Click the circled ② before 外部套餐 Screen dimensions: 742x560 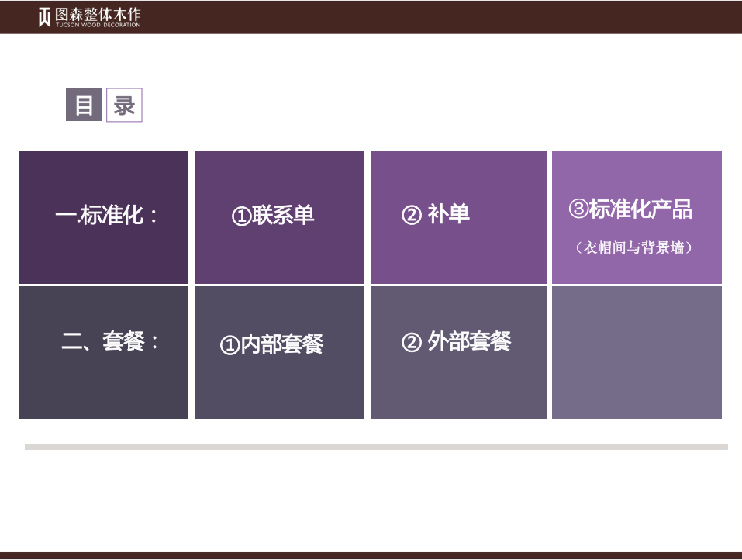411,343
